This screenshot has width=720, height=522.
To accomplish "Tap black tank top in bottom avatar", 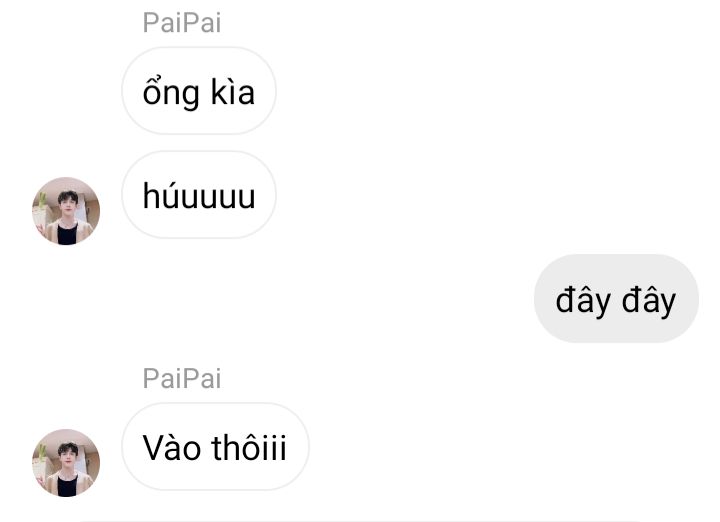I will 67,486.
